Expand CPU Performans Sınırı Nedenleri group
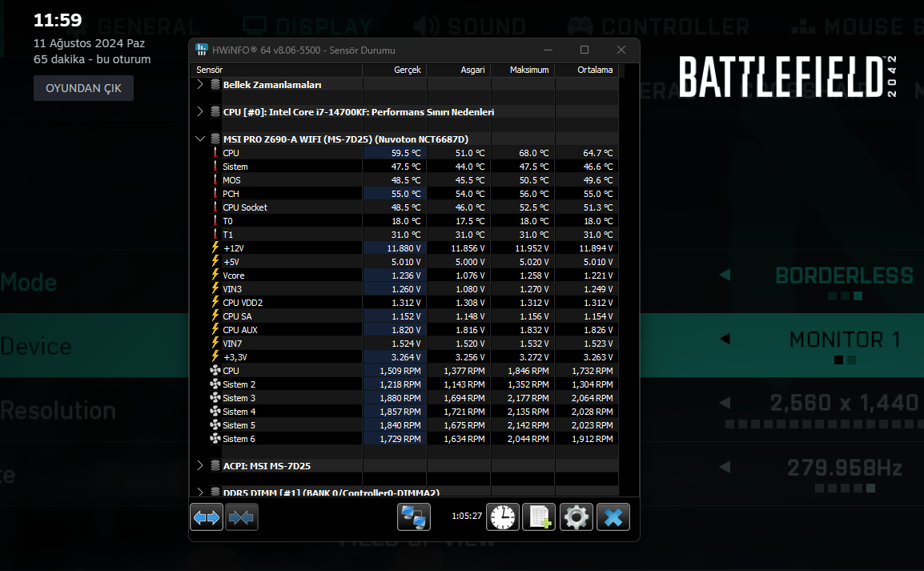Viewport: 924px width, 571px height. [199, 111]
